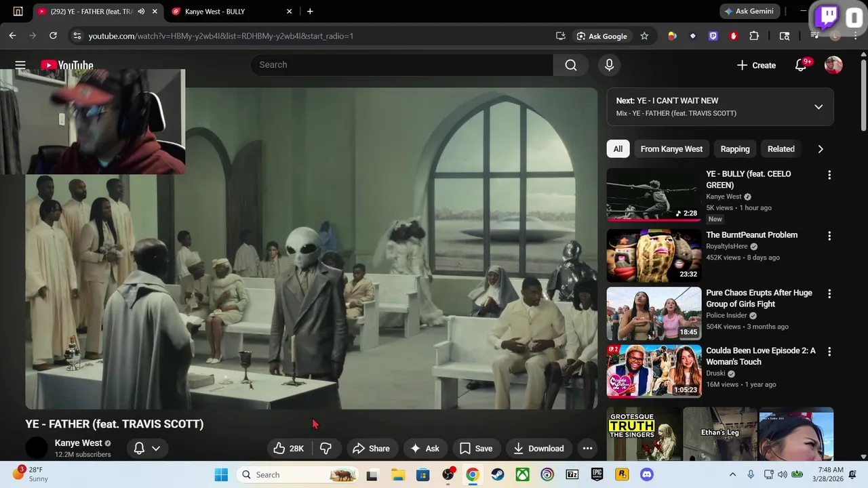Expand the Next mix playlist chevron
The height and width of the screenshot is (488, 868).
[818, 107]
